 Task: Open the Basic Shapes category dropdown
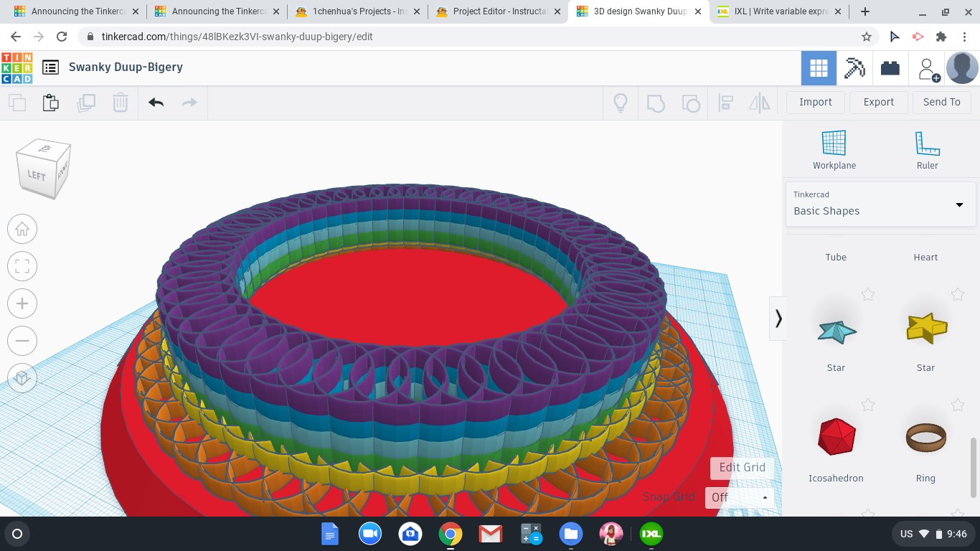(x=958, y=204)
